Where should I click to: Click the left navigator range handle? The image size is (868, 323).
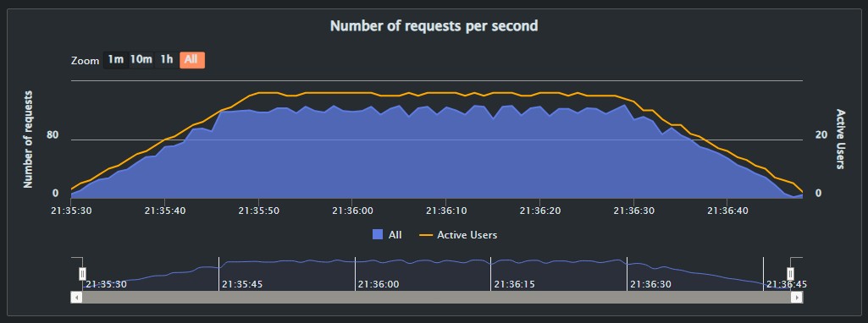click(82, 274)
